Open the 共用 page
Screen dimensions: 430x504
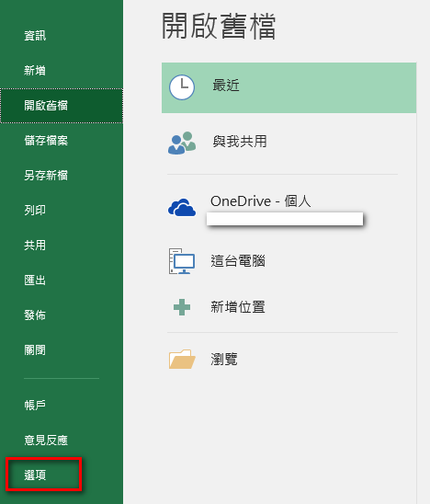[35, 246]
